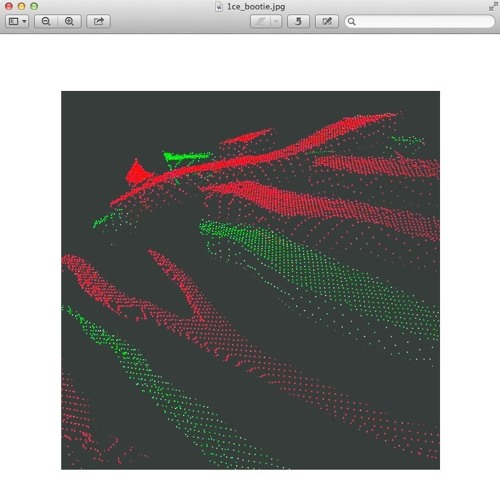Viewport: 500px width, 500px height.
Task: Click the green zoom window button
Action: [34, 6]
